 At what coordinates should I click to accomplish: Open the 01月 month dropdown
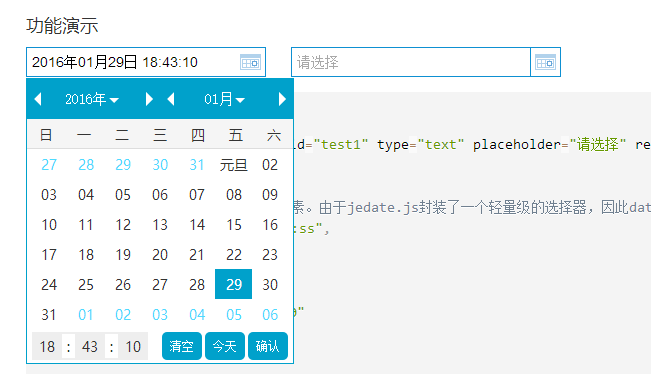224,99
